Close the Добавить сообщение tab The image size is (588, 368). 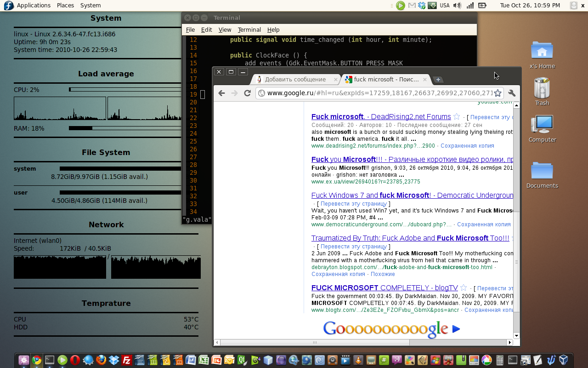coord(335,80)
